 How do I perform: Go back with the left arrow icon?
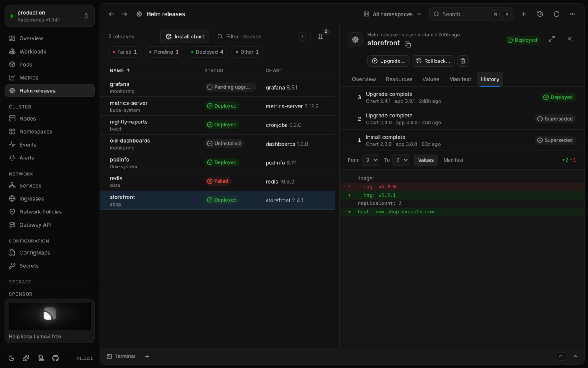[x=111, y=14]
